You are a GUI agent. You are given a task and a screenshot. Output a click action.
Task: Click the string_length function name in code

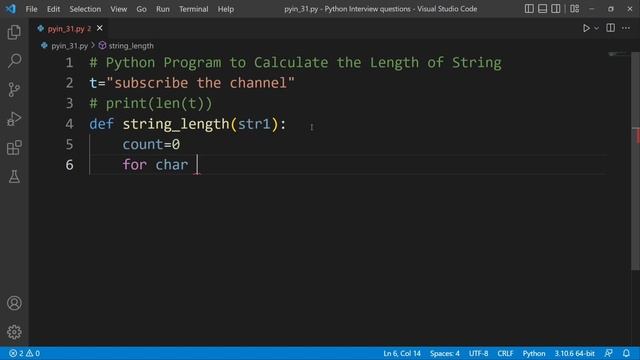click(x=176, y=124)
